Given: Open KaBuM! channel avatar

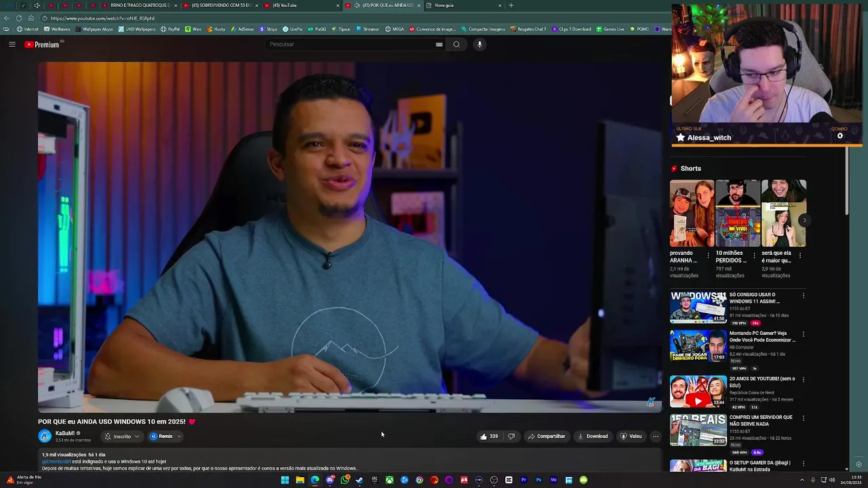Looking at the screenshot, I should coord(45,436).
